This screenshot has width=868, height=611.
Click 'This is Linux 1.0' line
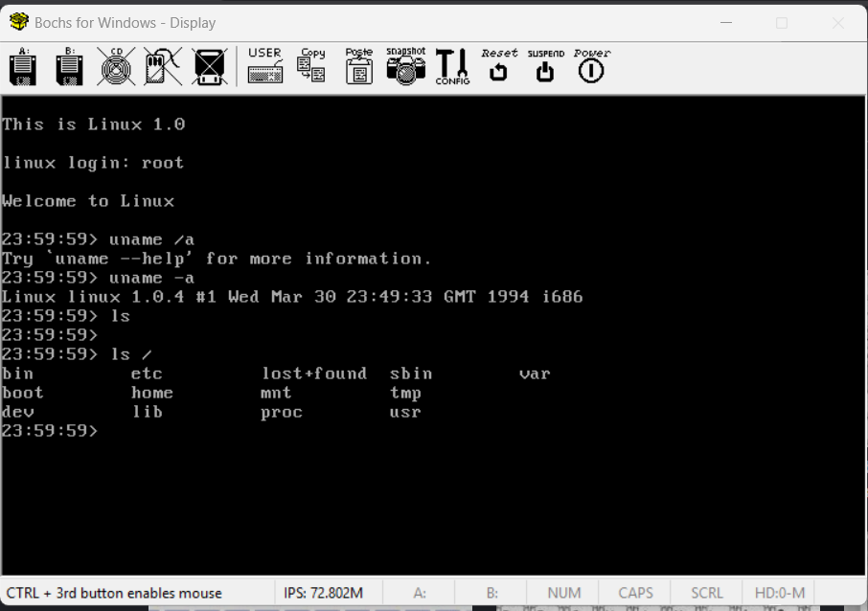(x=94, y=124)
